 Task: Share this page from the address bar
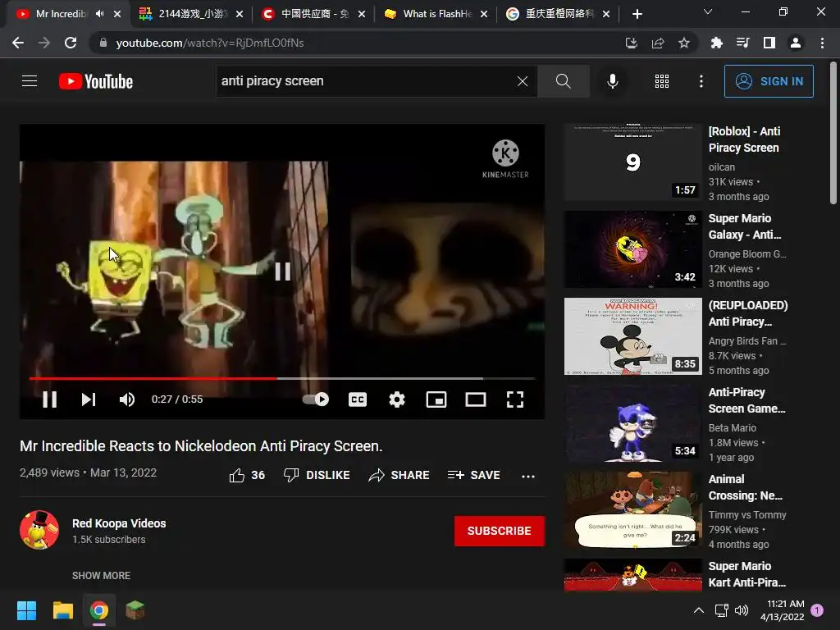click(x=657, y=43)
